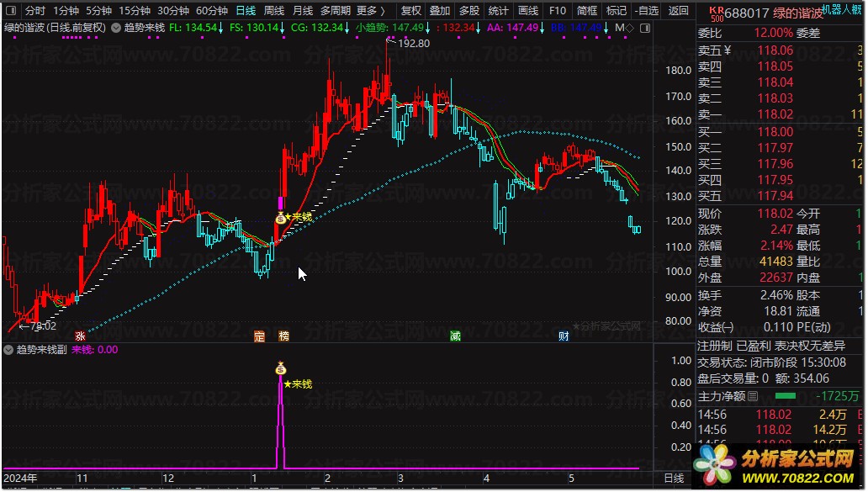Click the KR 500 badge icon
Viewport: 868px width, 492px height.
[x=717, y=13]
